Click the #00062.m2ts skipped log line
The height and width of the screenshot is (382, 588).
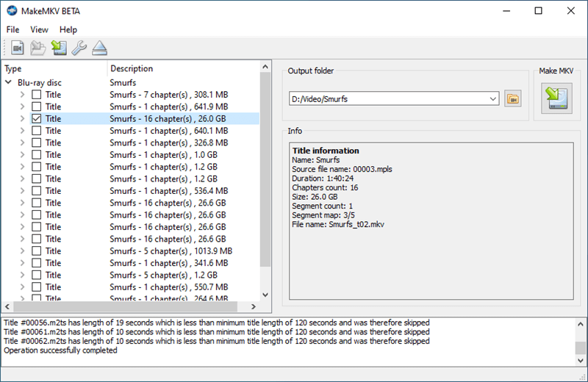pyautogui.click(x=216, y=341)
